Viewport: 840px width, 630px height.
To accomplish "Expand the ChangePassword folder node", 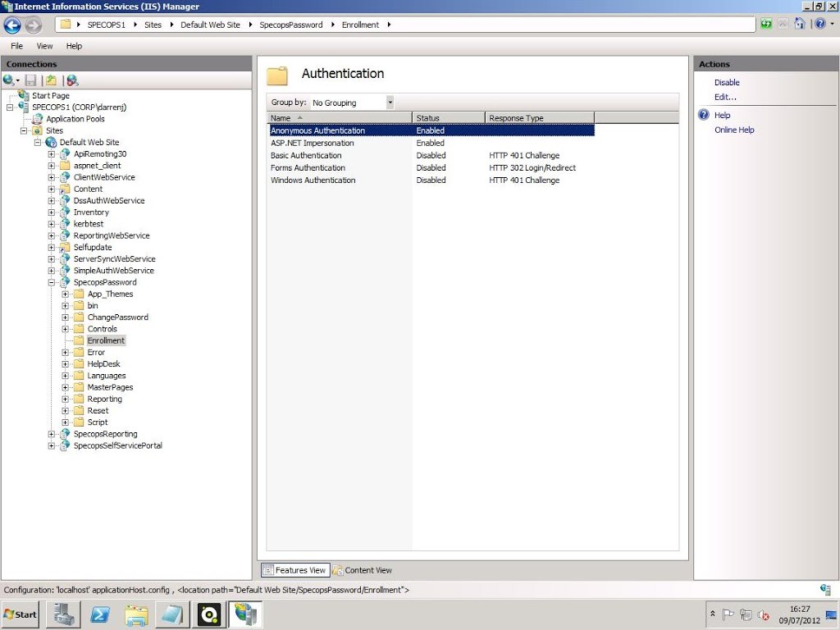I will [x=66, y=317].
